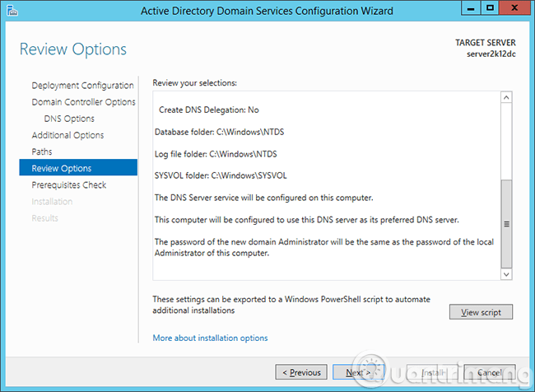Click the scroll up arrow in review box
This screenshot has width=535, height=392.
click(x=506, y=98)
